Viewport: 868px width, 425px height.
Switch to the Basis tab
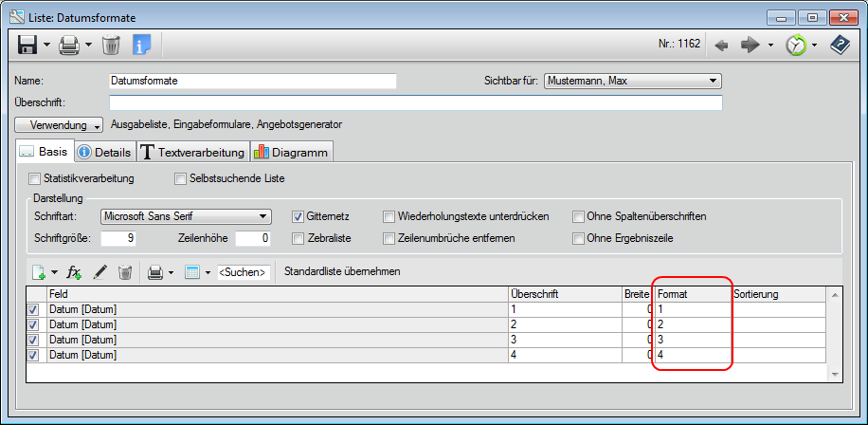point(44,152)
